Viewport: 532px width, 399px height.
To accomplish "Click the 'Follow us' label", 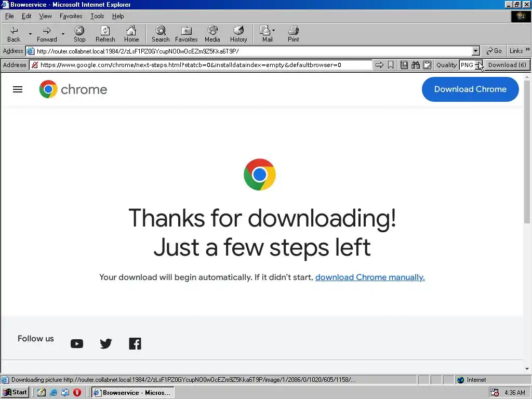I will (x=36, y=339).
